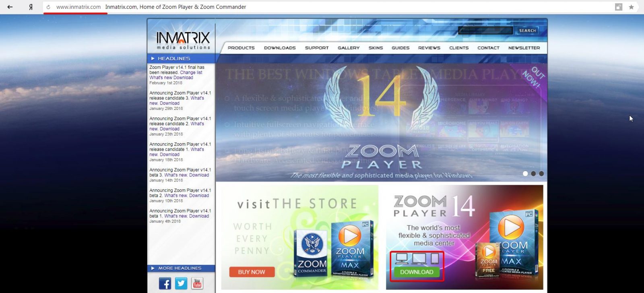Click the Zoom Player Free box image

click(488, 261)
